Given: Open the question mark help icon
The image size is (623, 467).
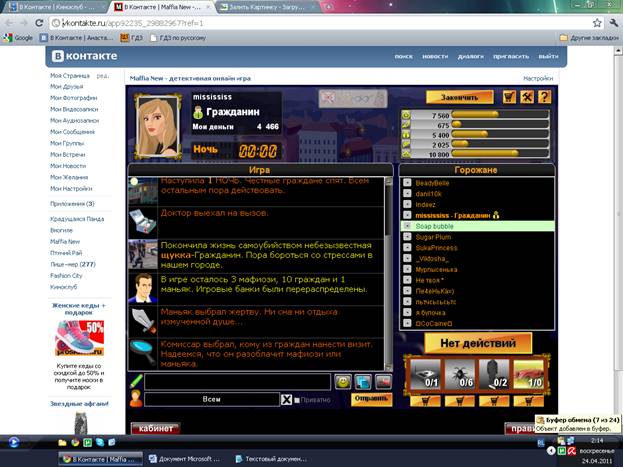Looking at the screenshot, I should point(544,97).
